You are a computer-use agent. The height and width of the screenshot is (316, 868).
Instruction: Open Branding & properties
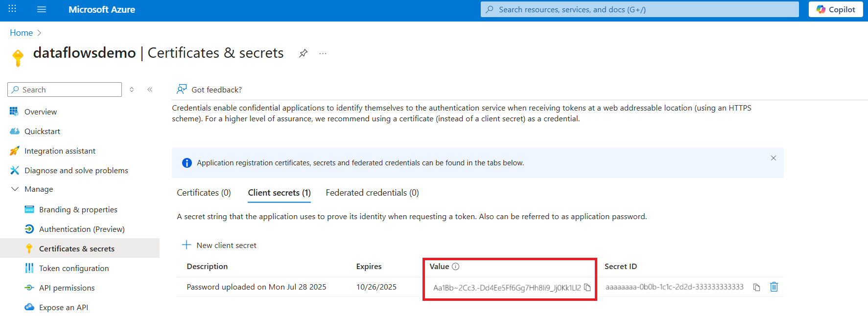(x=78, y=209)
